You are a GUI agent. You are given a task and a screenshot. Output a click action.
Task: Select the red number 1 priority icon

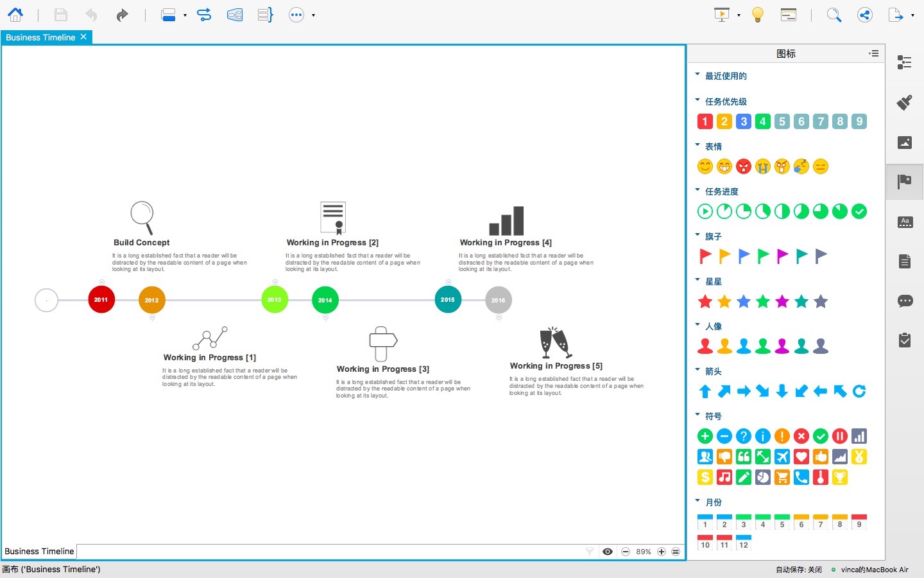[x=705, y=121]
